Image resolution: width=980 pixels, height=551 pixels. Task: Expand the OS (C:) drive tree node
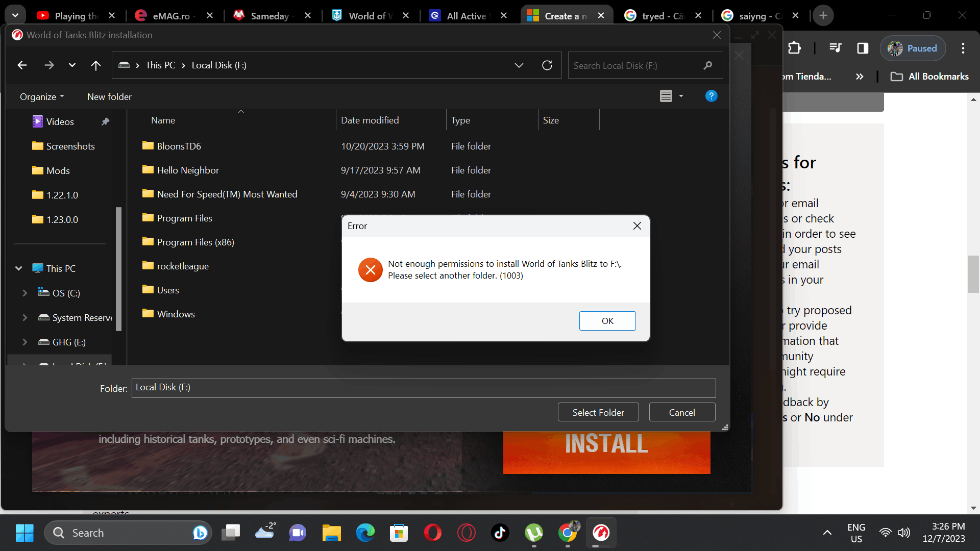[24, 293]
